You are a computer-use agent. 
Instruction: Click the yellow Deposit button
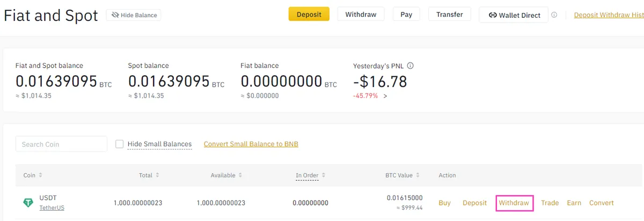pos(309,15)
